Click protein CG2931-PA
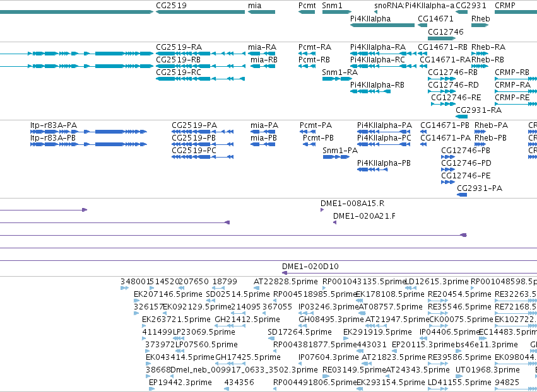This screenshot has height=392, width=537. tap(462, 195)
